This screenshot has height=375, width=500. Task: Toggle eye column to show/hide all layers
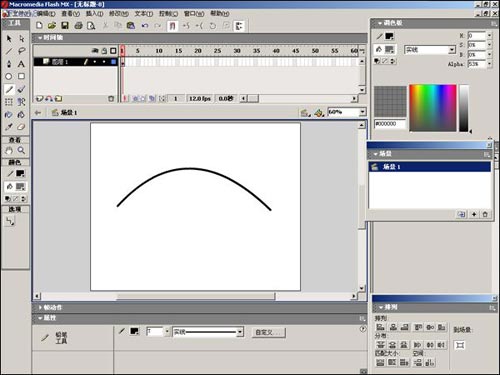[x=95, y=51]
